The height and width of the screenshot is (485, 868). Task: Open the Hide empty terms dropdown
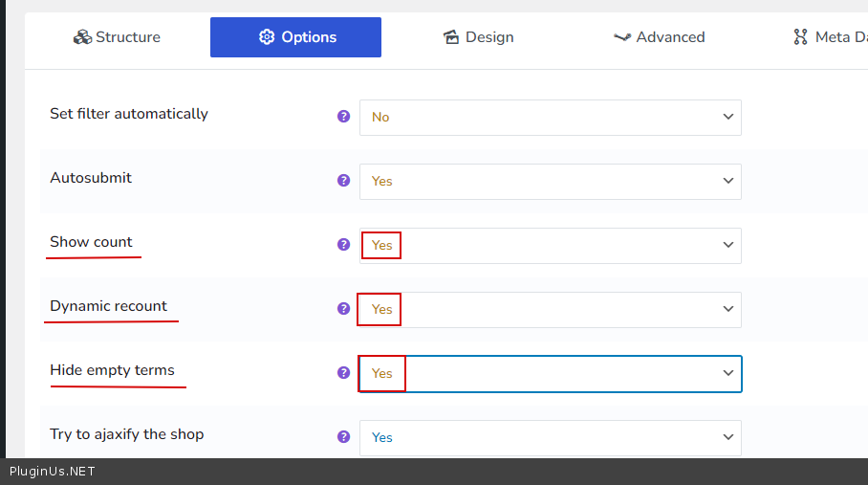tap(550, 373)
